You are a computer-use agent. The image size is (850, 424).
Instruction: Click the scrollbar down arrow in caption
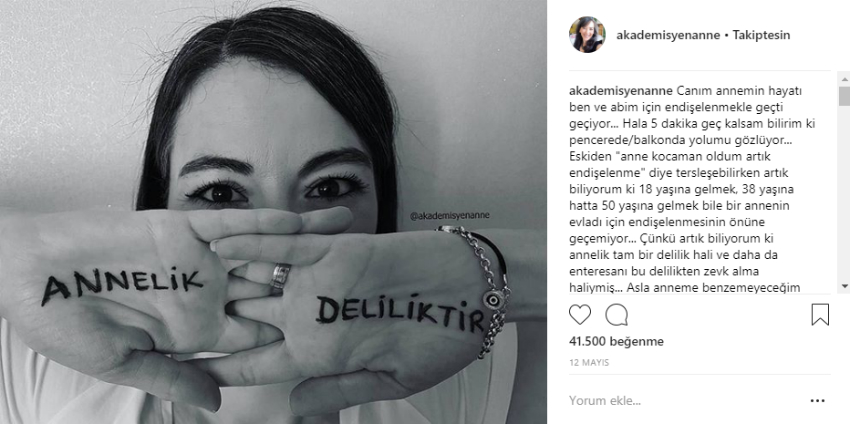[844, 286]
